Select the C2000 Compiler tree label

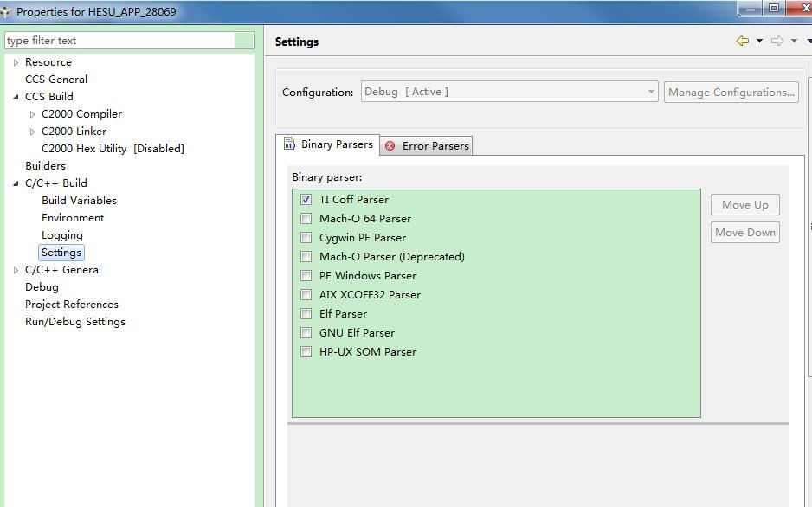click(x=81, y=114)
